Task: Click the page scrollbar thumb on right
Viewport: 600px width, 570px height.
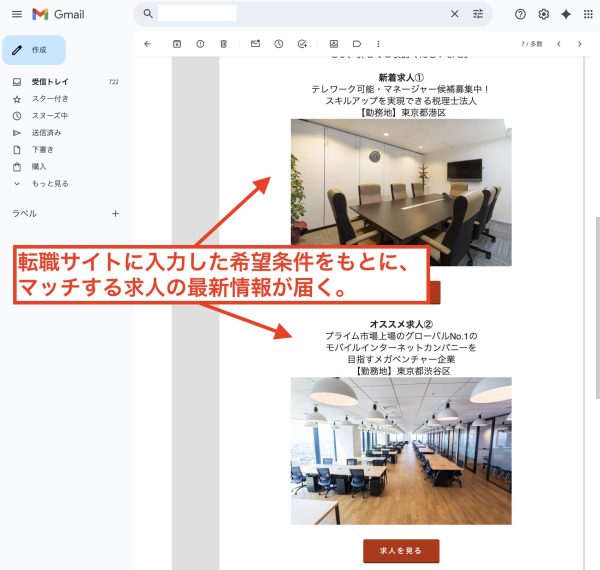Action: (x=598, y=308)
